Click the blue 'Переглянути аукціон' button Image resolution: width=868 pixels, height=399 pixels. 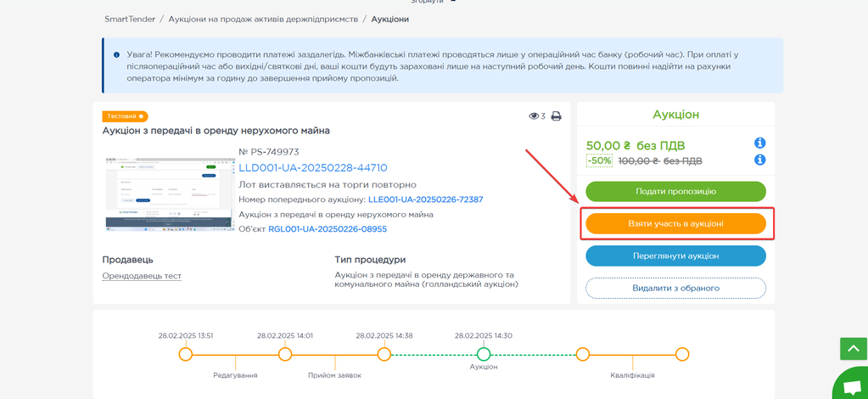click(675, 256)
